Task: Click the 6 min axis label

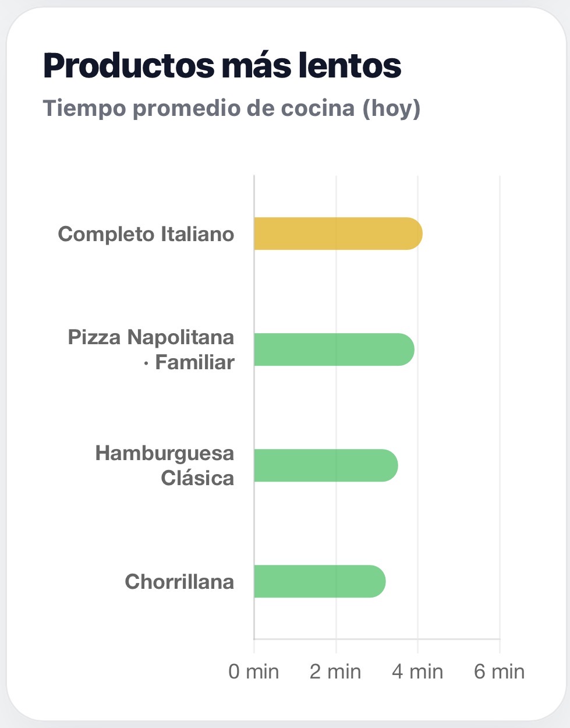Action: pyautogui.click(x=500, y=672)
